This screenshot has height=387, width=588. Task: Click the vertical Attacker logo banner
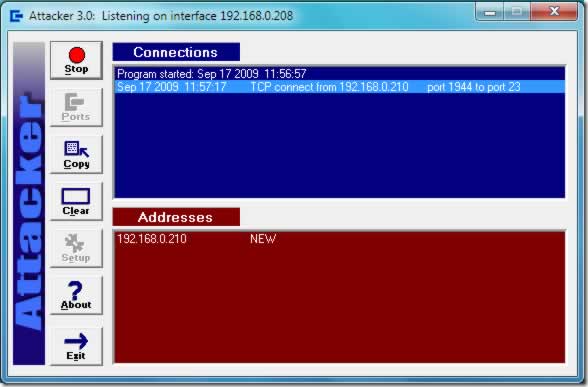click(x=29, y=203)
